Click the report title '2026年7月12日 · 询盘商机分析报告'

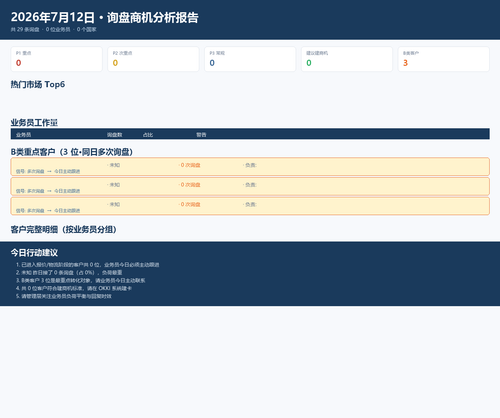point(105,17)
